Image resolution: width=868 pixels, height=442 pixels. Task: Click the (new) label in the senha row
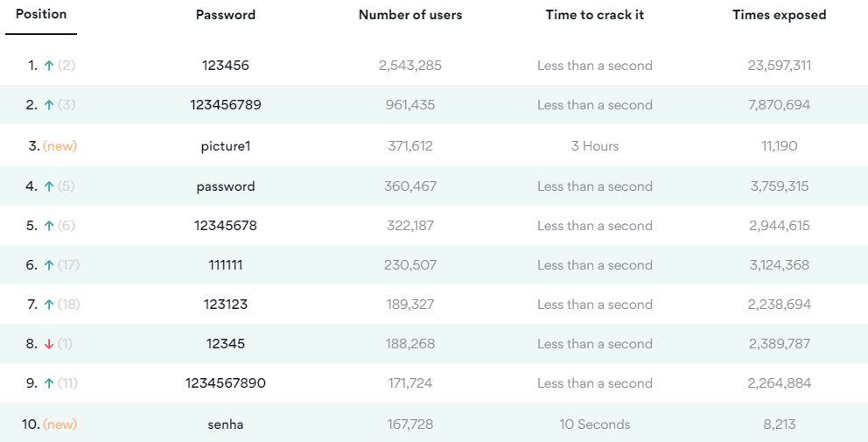(x=59, y=424)
